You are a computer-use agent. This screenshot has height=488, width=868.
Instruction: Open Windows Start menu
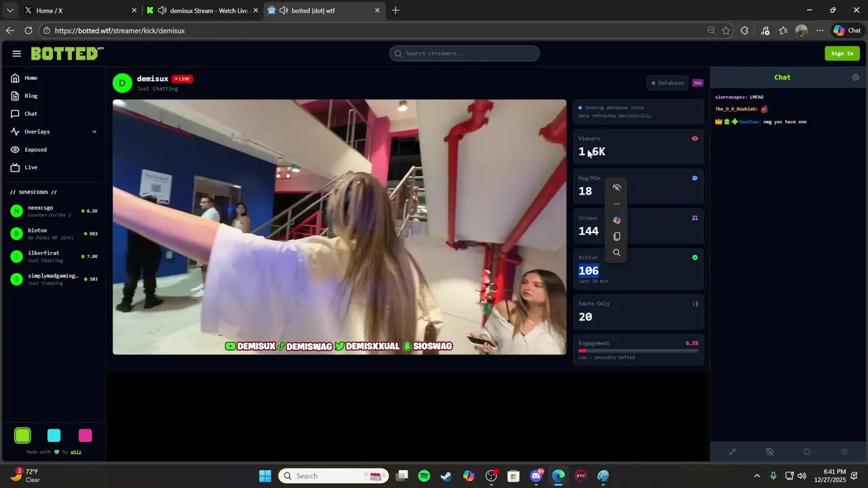pos(265,476)
